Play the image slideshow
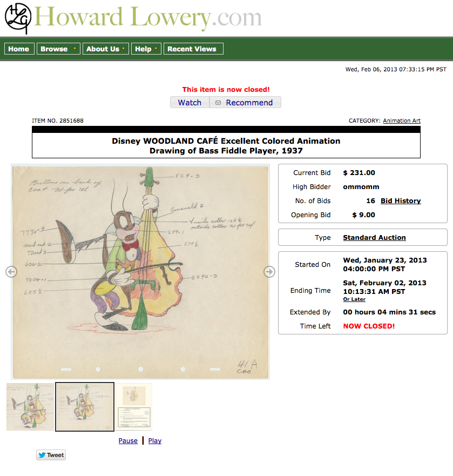 point(155,440)
